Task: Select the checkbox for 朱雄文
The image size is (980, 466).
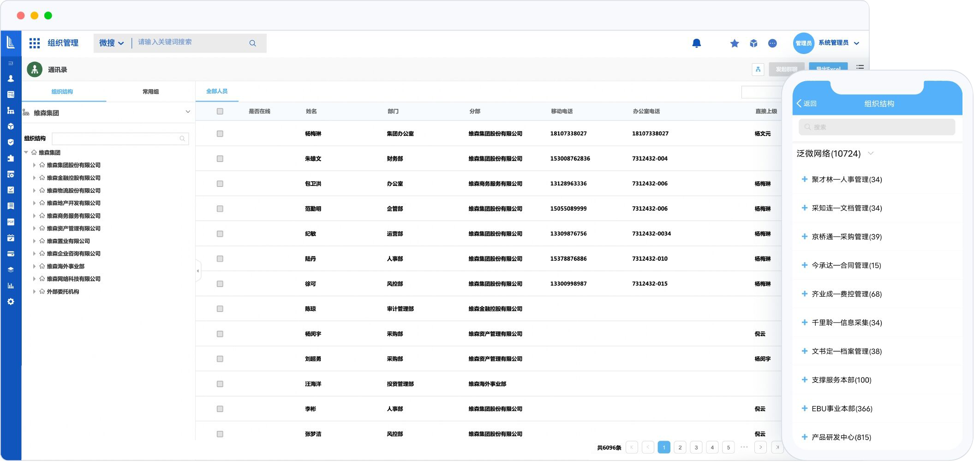Action: (x=220, y=159)
